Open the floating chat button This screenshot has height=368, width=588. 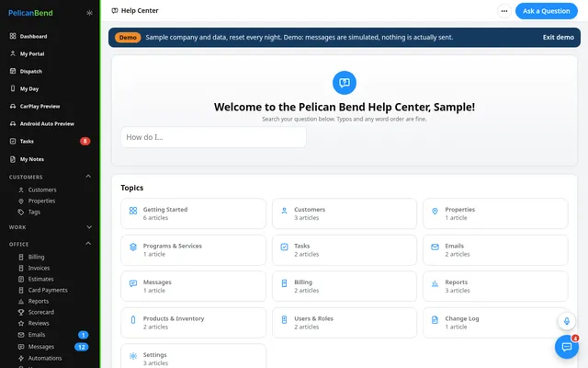point(567,346)
